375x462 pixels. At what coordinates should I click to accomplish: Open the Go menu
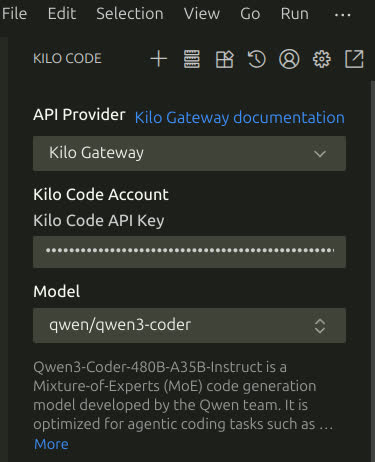[x=250, y=14]
